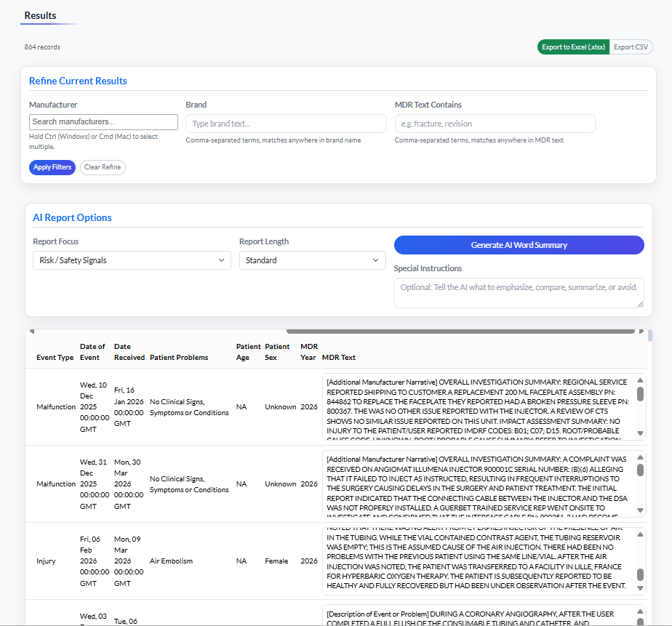Image resolution: width=672 pixels, height=626 pixels.
Task: Click the table horizontal scroll left arrow
Action: 32,332
